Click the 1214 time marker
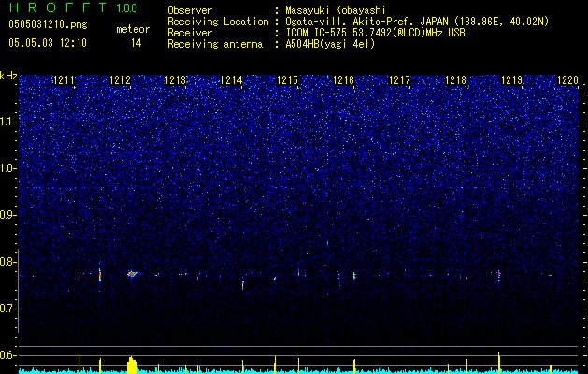588x374 pixels. pos(232,80)
